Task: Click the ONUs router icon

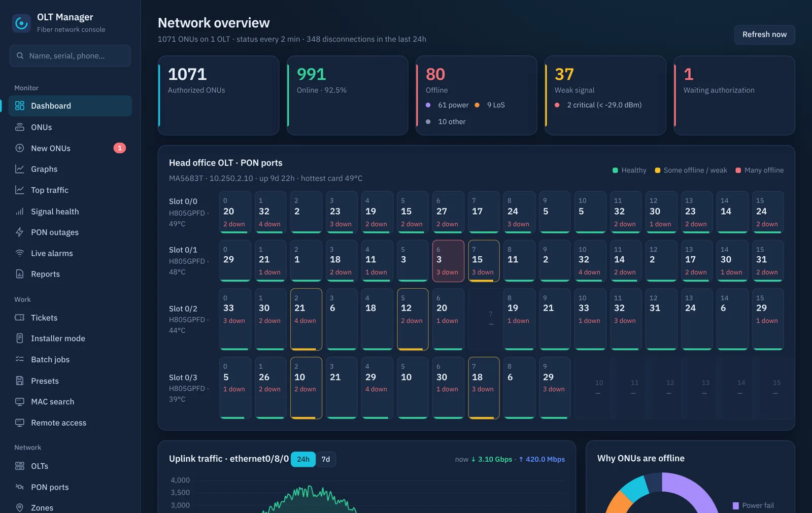Action: click(20, 127)
